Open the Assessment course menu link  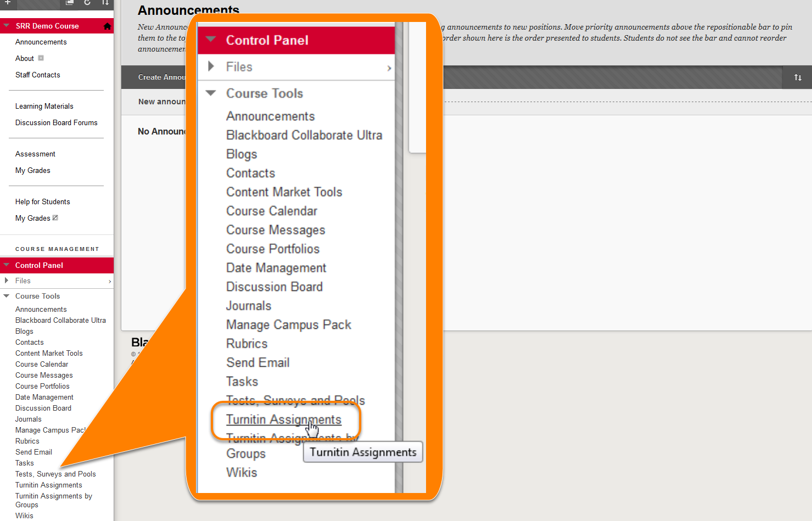tap(35, 154)
